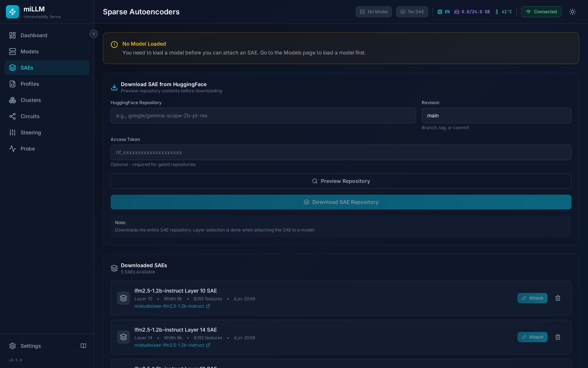
Task: Click the Revision input field
Action: 496,116
